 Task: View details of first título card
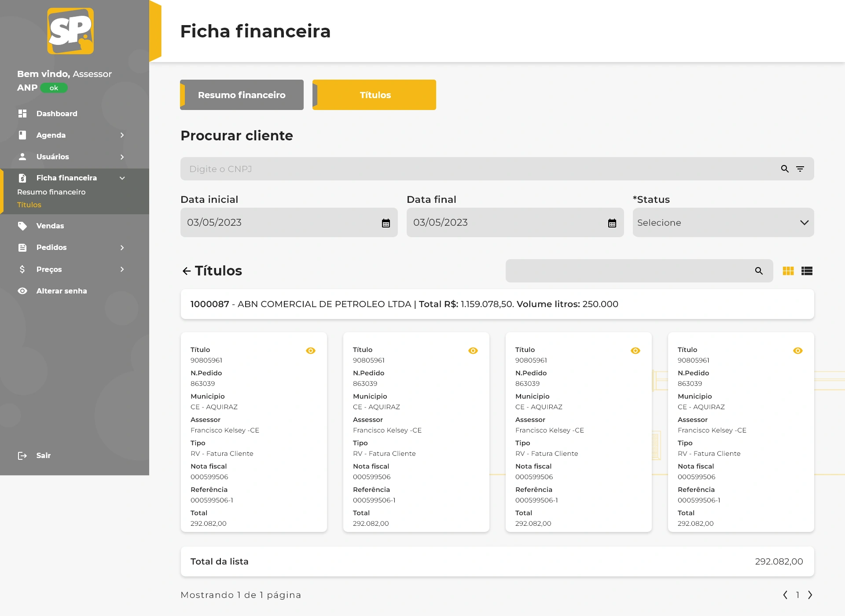(x=311, y=351)
